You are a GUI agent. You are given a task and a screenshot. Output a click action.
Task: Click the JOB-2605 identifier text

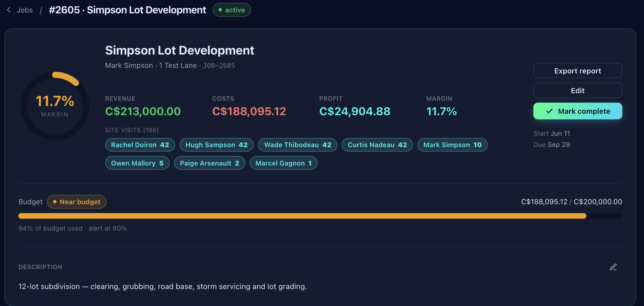click(219, 66)
